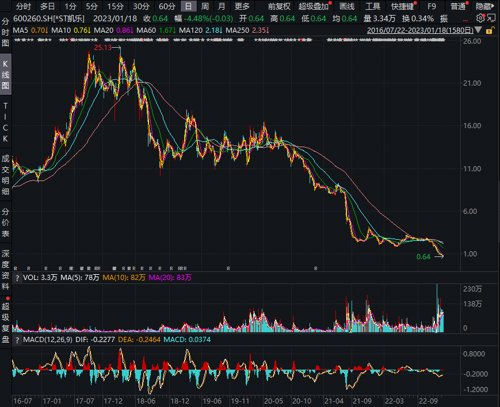Open the 成交明细 sidebar panel

[5, 175]
